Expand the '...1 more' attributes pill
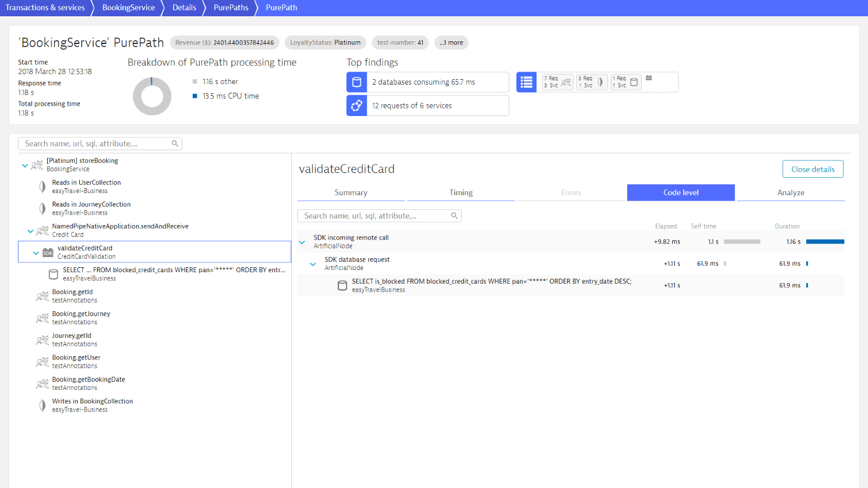 click(451, 43)
